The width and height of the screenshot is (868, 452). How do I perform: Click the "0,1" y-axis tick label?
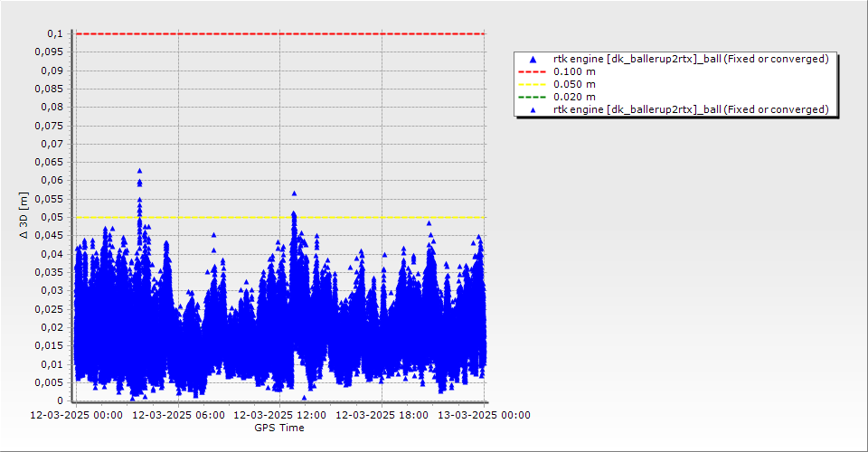click(x=55, y=33)
